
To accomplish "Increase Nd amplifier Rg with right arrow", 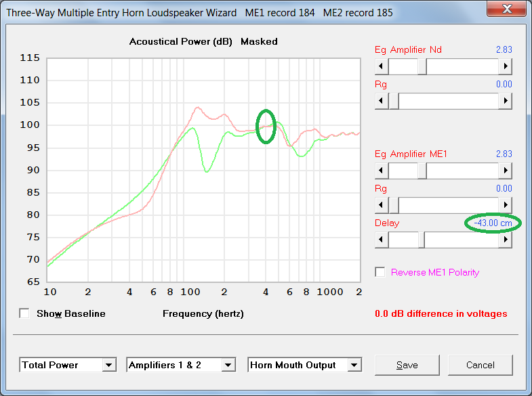I will pyautogui.click(x=505, y=101).
